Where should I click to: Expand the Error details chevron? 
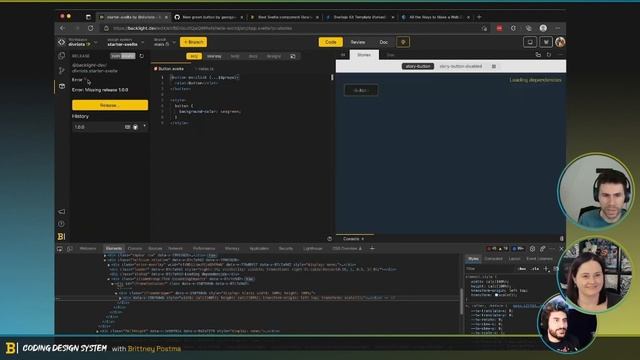86,80
